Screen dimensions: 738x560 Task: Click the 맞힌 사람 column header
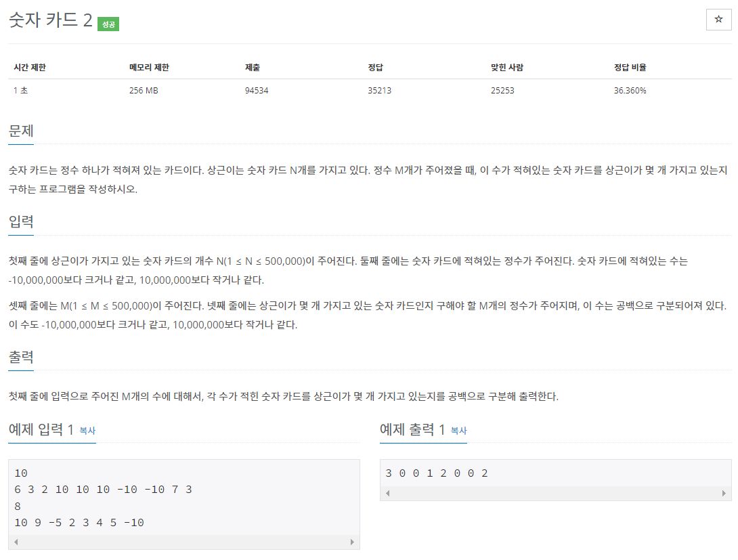[x=507, y=67]
